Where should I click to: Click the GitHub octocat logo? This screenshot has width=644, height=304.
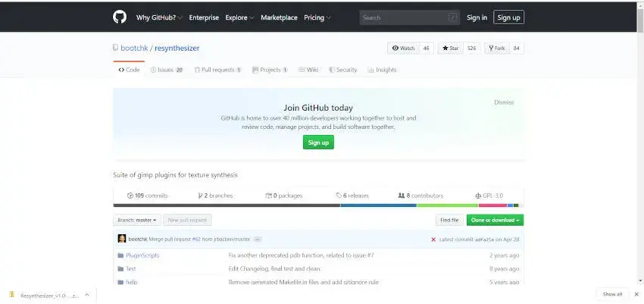[x=120, y=17]
